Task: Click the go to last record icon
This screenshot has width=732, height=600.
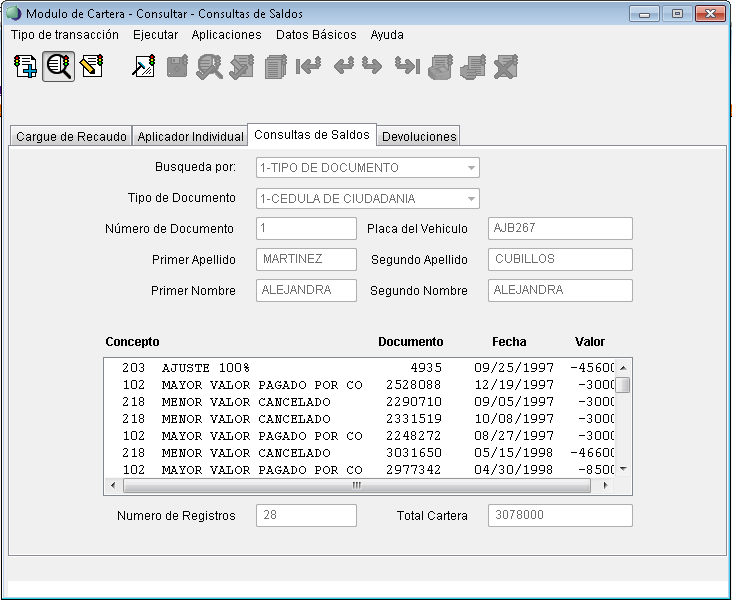Action: [x=406, y=67]
